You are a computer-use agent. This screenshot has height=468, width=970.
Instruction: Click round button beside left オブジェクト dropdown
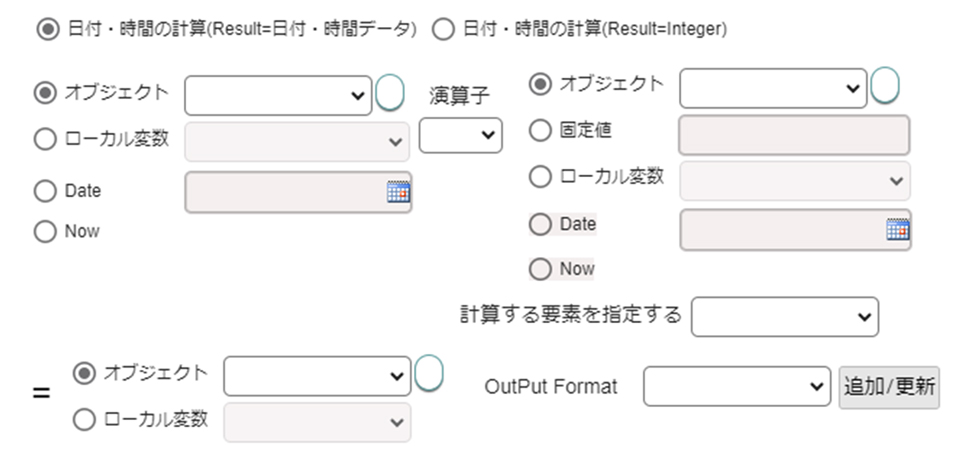(390, 93)
